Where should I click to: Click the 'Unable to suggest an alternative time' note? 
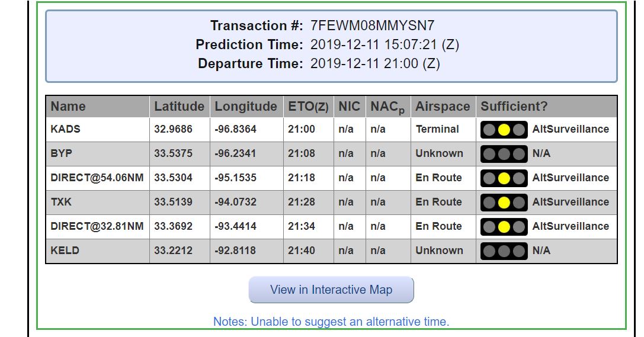pyautogui.click(x=331, y=322)
